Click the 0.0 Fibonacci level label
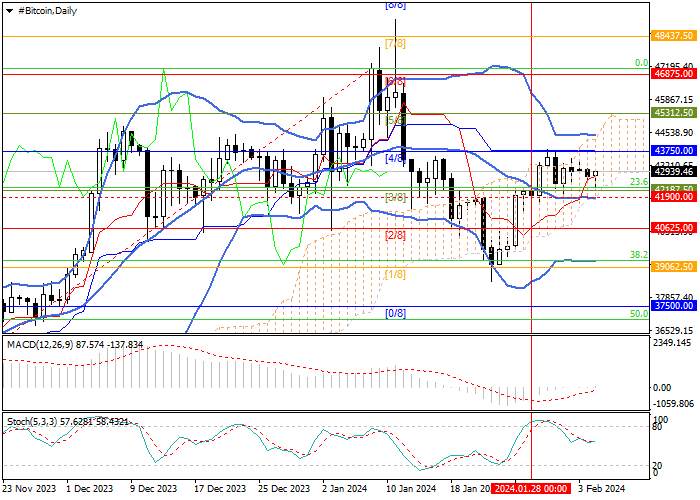Screen dimensions: 700x500 [x=642, y=63]
